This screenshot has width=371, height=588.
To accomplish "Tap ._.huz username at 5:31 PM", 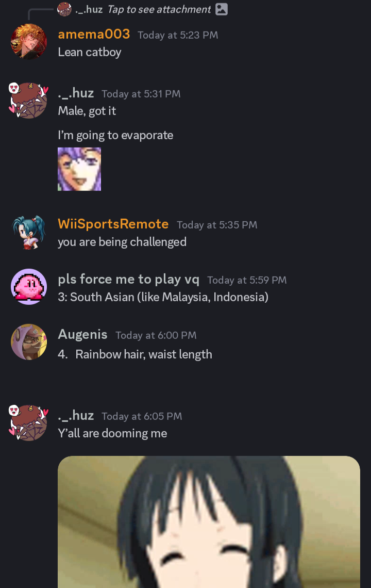I will point(76,93).
